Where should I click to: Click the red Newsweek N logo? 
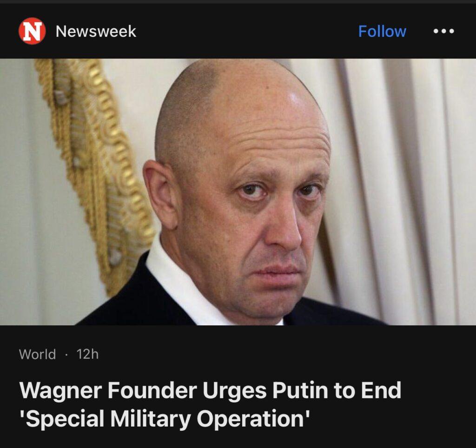(32, 31)
